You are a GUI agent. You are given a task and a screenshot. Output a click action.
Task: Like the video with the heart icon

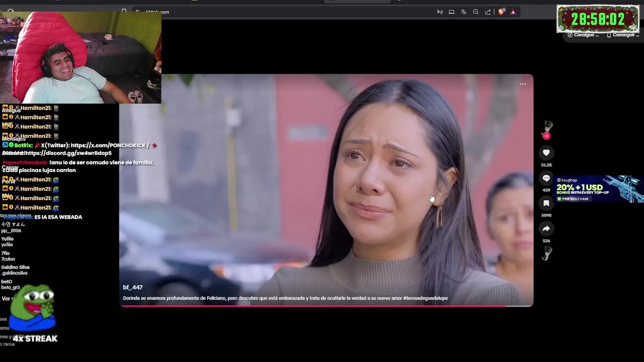tap(546, 152)
